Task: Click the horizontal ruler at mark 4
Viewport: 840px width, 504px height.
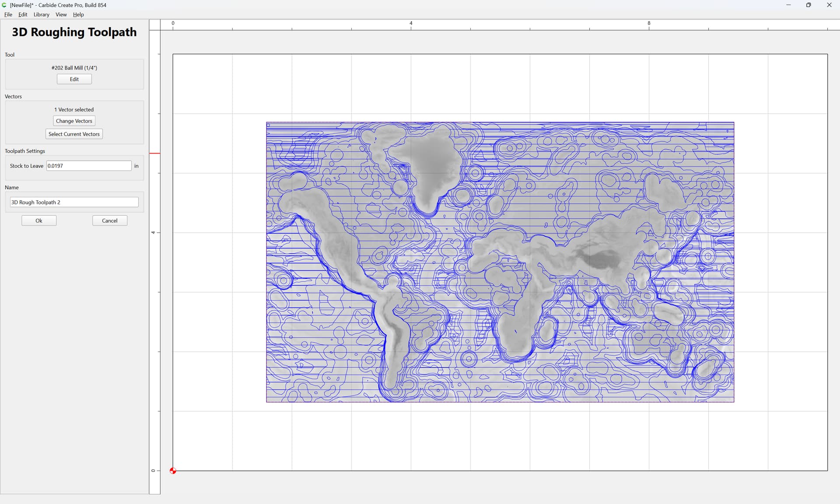Action: [x=411, y=25]
